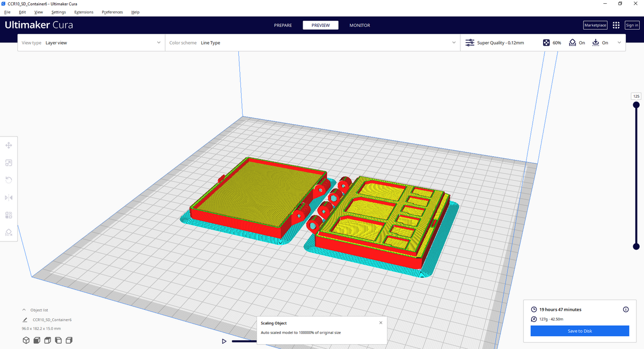Open the View type dropdown
The height and width of the screenshot is (349, 644).
91,43
